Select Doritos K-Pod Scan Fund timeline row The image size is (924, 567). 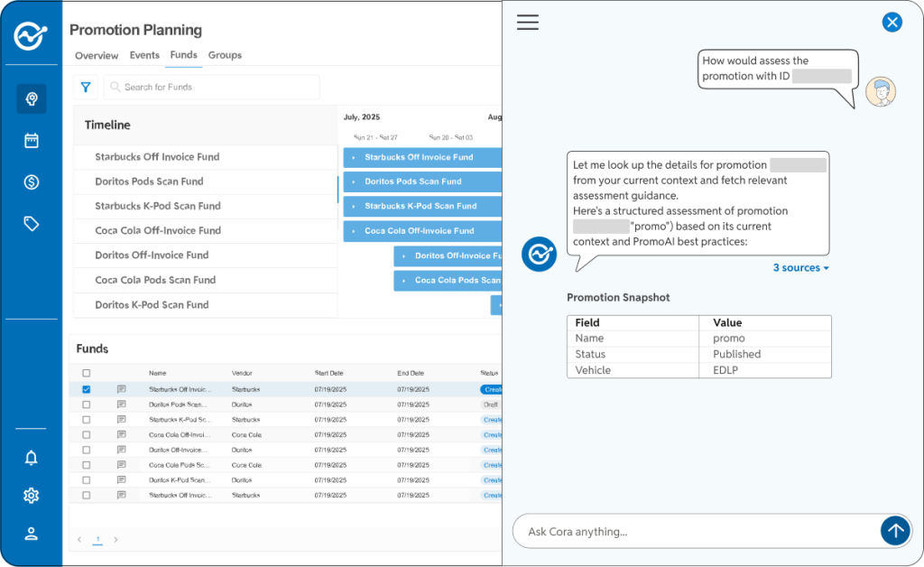point(205,305)
